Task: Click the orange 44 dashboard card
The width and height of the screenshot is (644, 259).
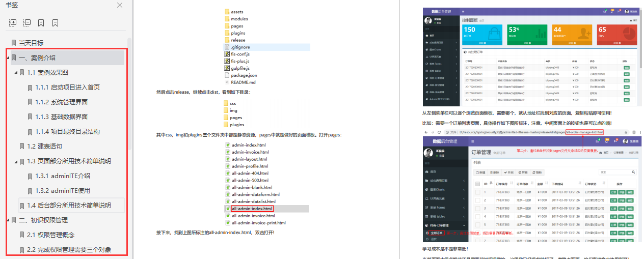Action: pos(572,36)
